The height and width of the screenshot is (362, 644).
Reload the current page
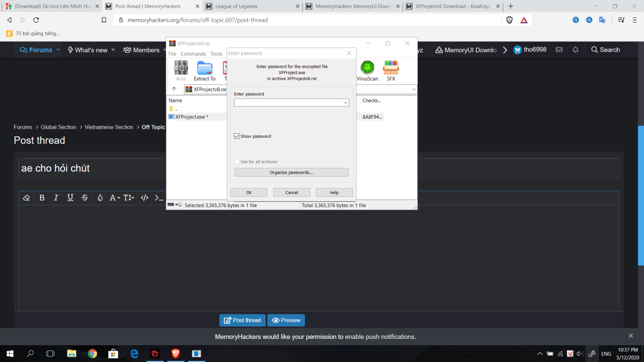tap(36, 20)
